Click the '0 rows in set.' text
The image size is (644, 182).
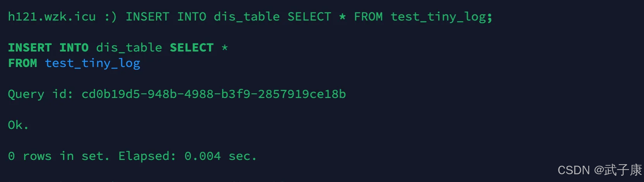click(x=58, y=156)
